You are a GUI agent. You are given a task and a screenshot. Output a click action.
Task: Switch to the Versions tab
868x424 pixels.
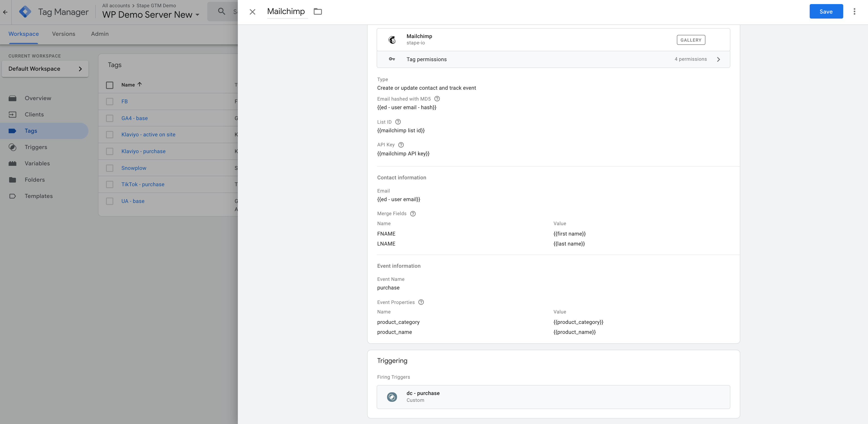64,34
